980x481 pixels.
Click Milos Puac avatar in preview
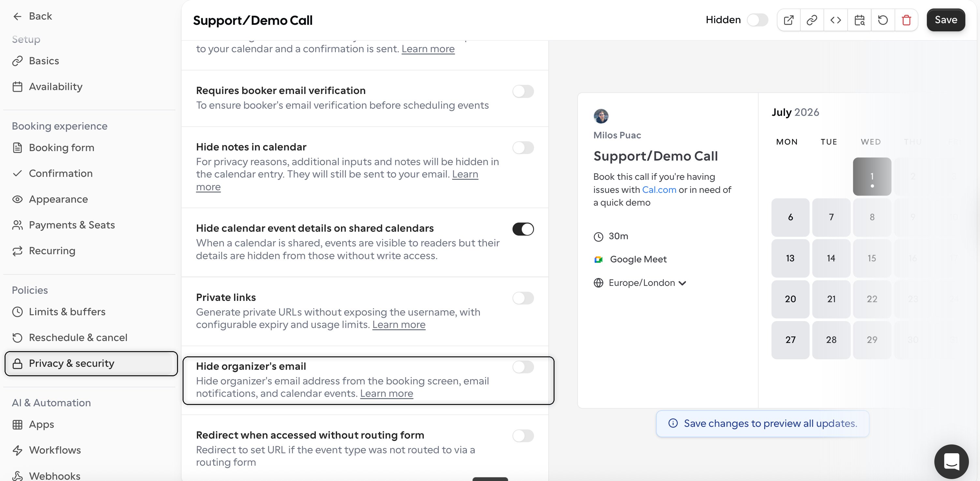click(x=601, y=116)
